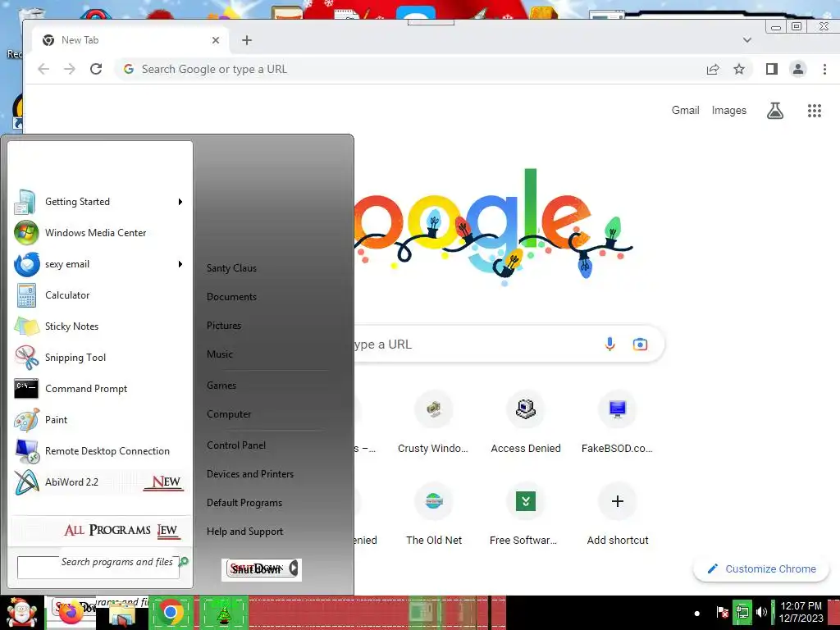Open Remote Desktop Connection
The width and height of the screenshot is (840, 630).
(x=99, y=451)
